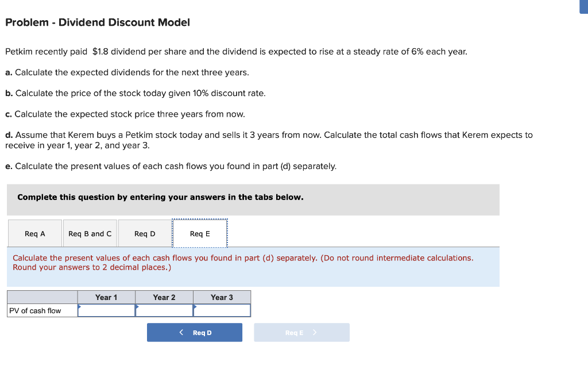Click the Problem Dividend Discount Model title
This screenshot has height=373, width=588.
(97, 22)
